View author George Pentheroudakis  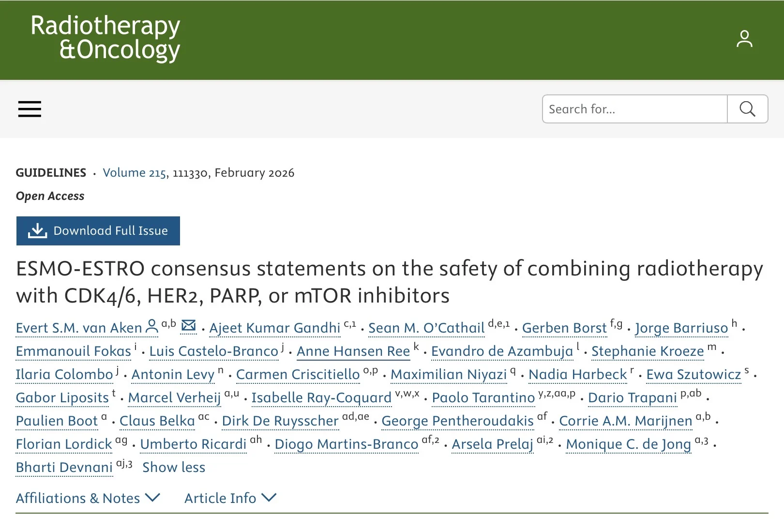click(x=457, y=421)
